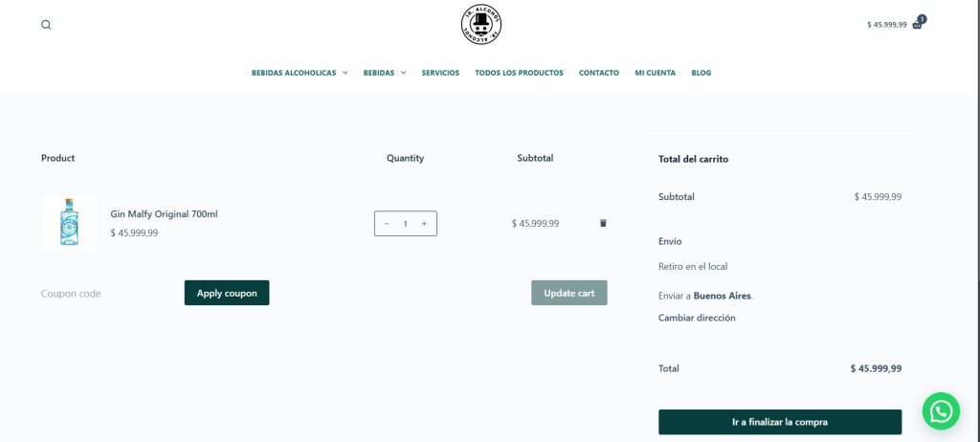Open Mi Cuenta from the navigation
This screenshot has width=980, height=442.
point(655,73)
